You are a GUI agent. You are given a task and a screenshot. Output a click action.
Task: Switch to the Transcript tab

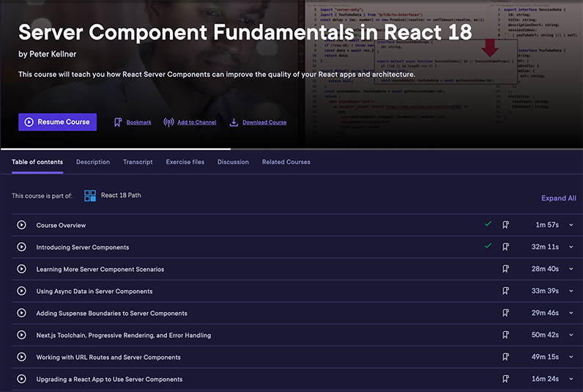(x=138, y=162)
